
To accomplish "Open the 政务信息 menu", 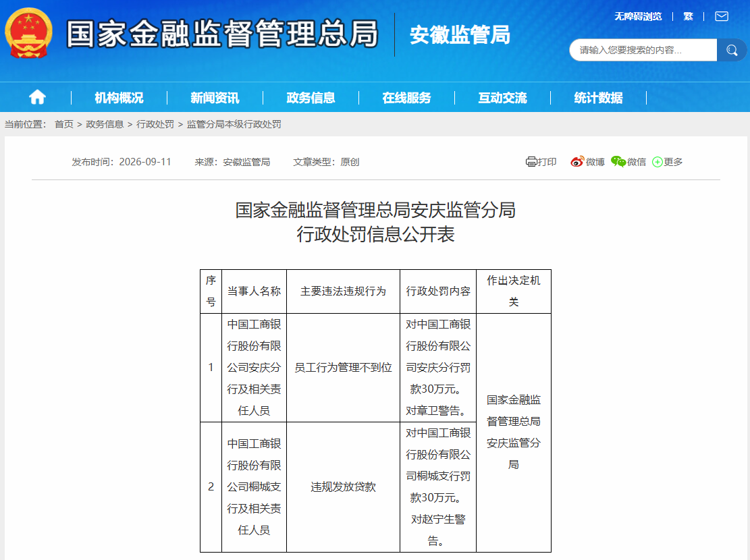I will pyautogui.click(x=311, y=98).
